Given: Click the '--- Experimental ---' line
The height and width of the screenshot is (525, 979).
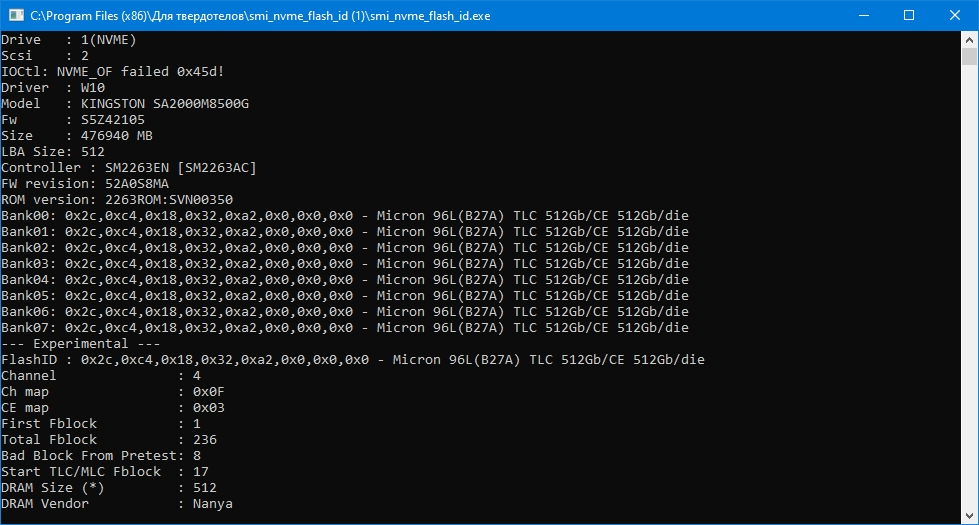Looking at the screenshot, I should click(81, 344).
